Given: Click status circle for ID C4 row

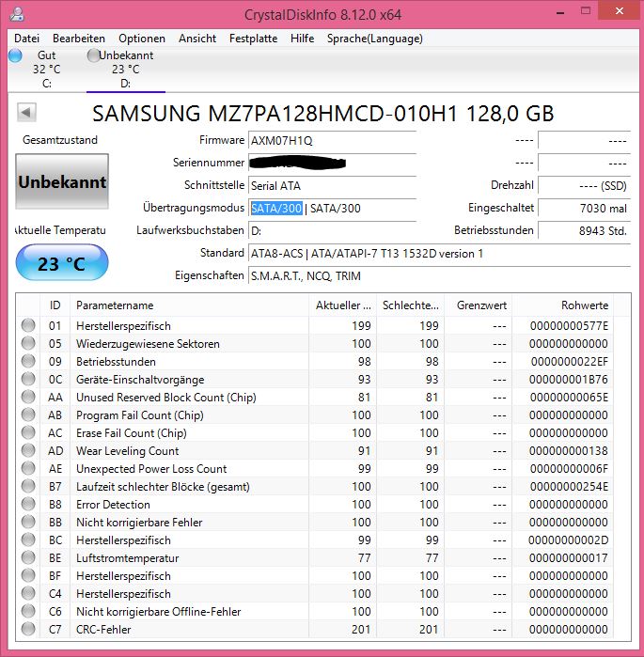Looking at the screenshot, I should tap(28, 593).
